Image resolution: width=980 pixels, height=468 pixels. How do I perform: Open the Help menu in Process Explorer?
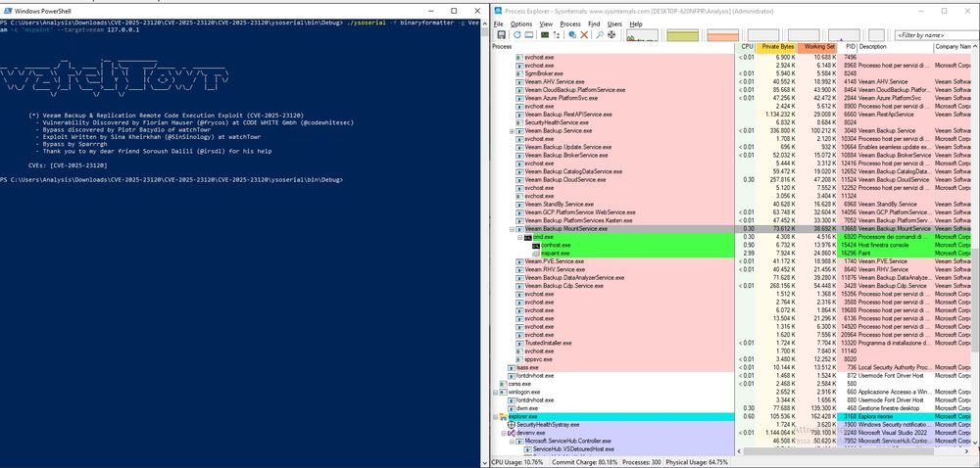(636, 23)
